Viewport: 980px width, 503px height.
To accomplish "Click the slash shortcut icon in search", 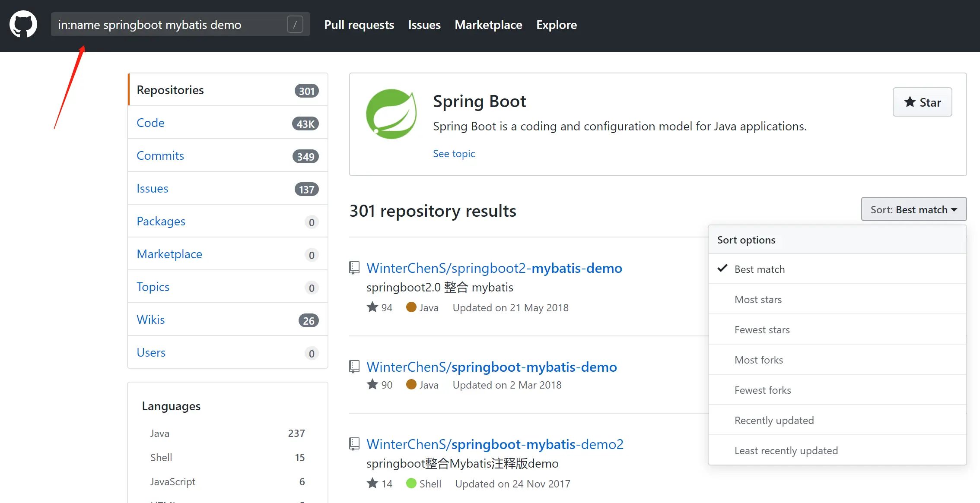I will point(295,25).
